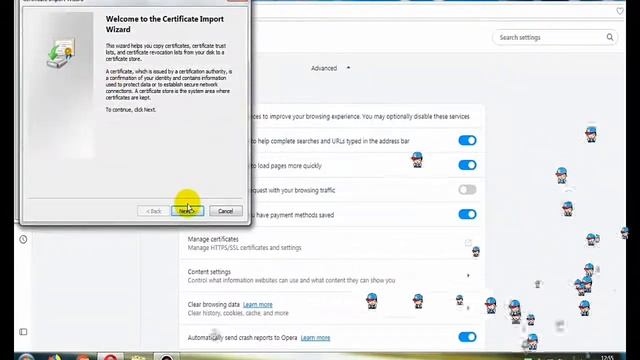Click the Windows Start button

[x=26, y=357]
